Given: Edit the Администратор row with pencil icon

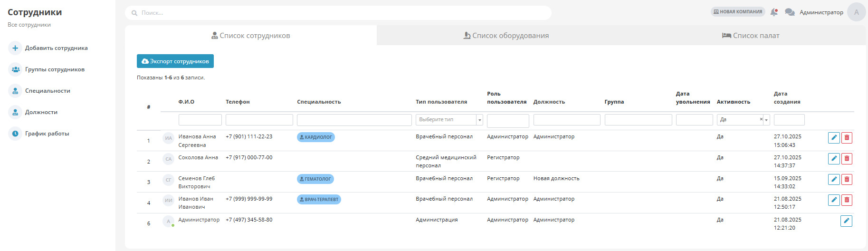Looking at the screenshot, I should coord(846,221).
